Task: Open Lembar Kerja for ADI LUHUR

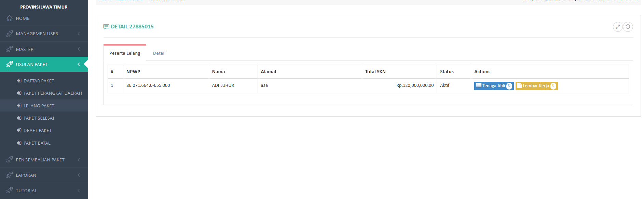Action: click(x=536, y=86)
